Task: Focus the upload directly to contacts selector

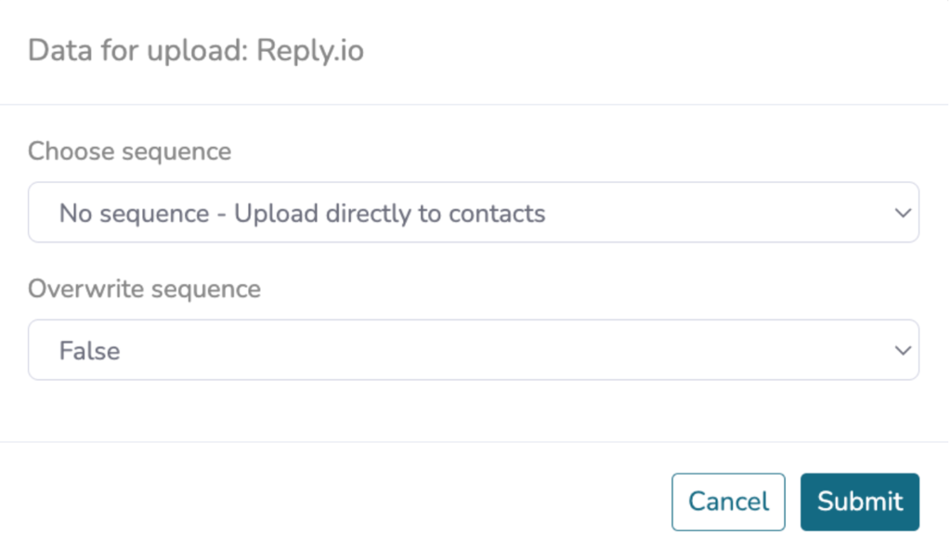Action: (473, 213)
